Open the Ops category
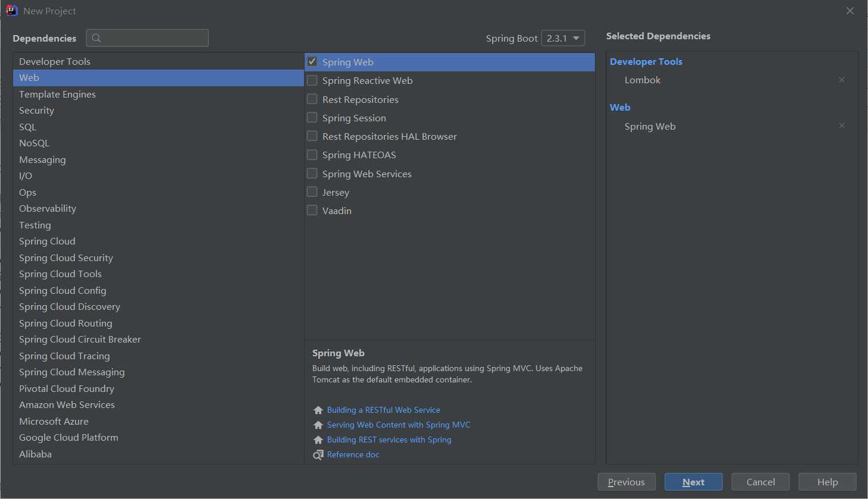This screenshot has height=499, width=868. [x=158, y=192]
